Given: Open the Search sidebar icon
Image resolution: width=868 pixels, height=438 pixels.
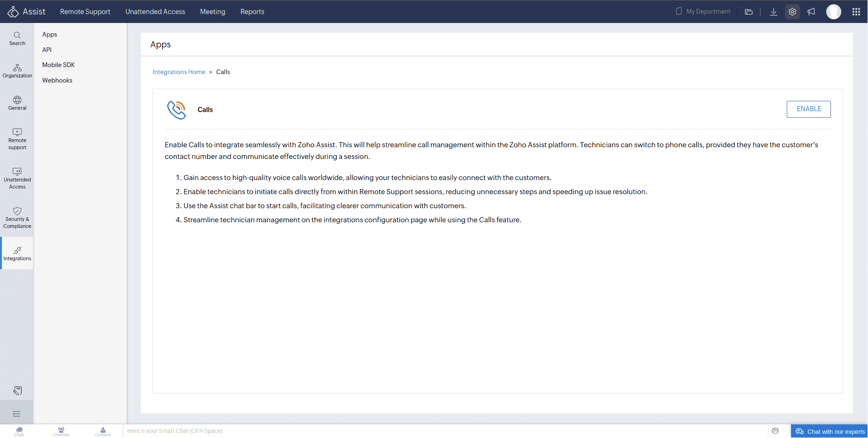Looking at the screenshot, I should (17, 38).
